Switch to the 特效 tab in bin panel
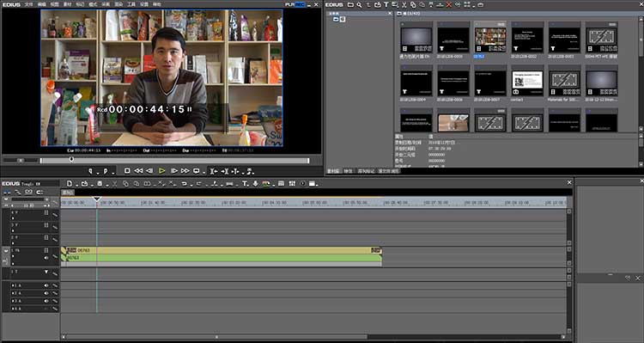The height and width of the screenshot is (343, 644). coord(348,171)
